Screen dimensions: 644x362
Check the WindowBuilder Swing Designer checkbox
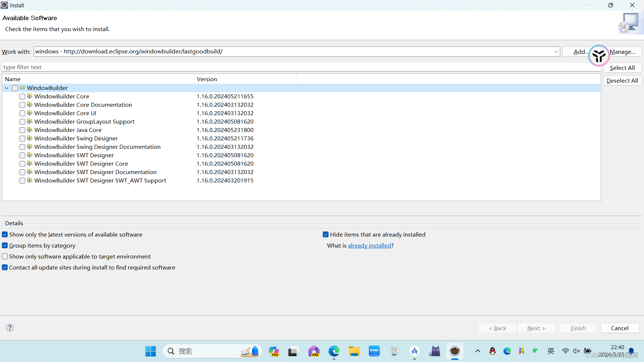[x=22, y=139]
